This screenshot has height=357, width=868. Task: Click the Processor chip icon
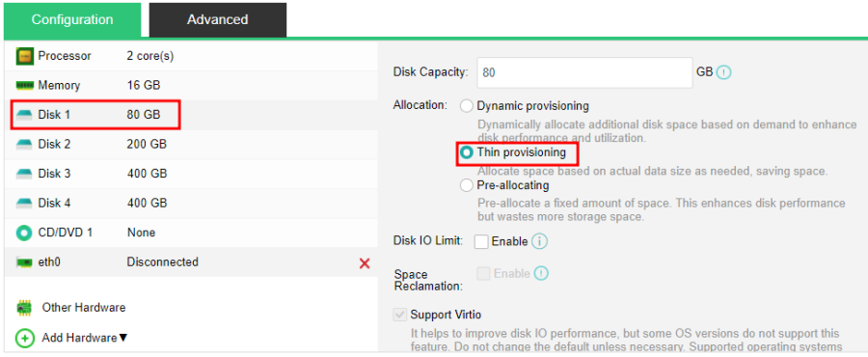click(x=24, y=56)
